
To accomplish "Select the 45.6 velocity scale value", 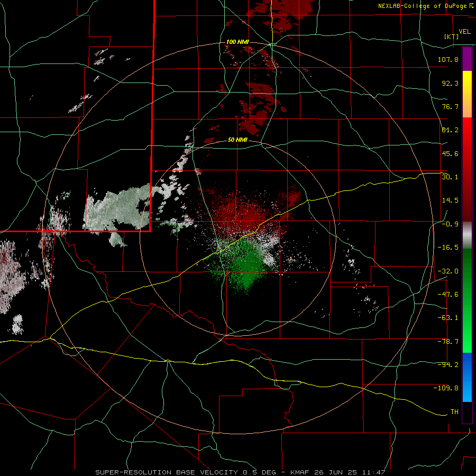I will (x=450, y=153).
